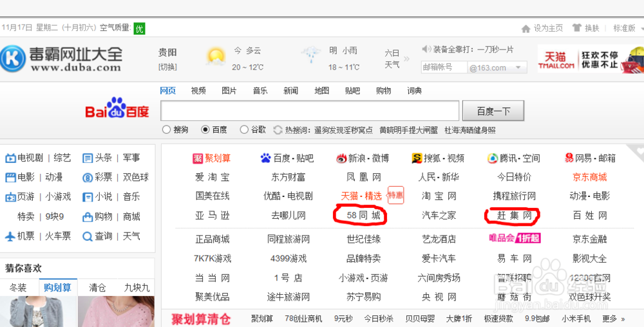Open the 9.9包邮 promo link
The image size is (644, 327).
pos(537,319)
